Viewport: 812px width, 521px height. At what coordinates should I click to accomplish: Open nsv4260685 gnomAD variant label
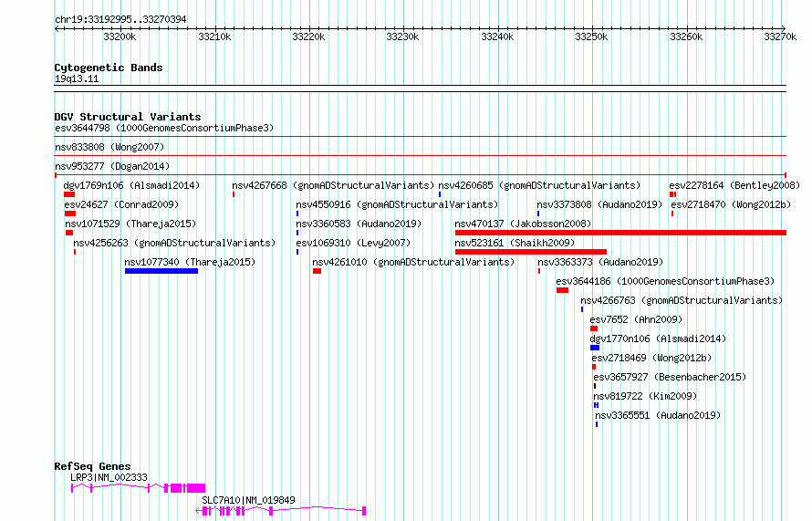pyautogui.click(x=539, y=185)
